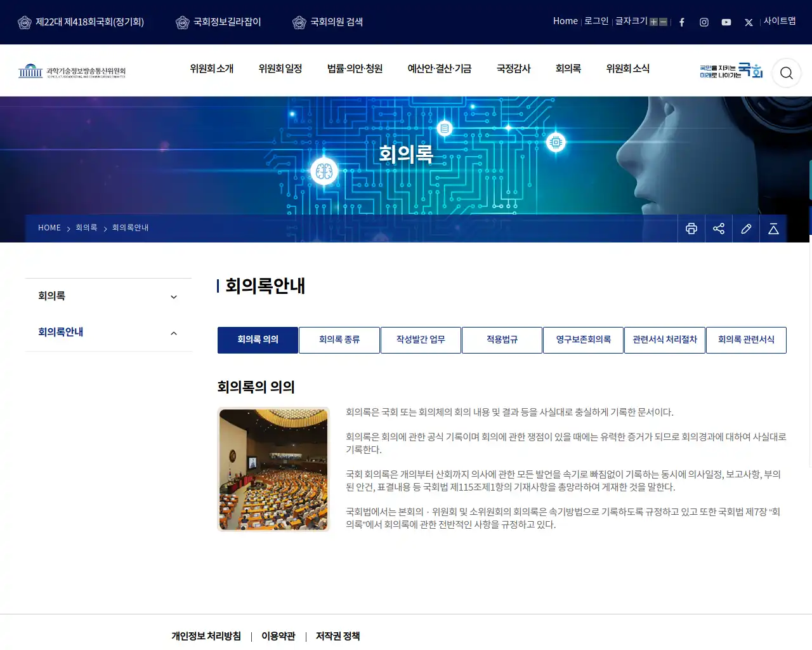Increase font size with the plus icon
The image size is (812, 650).
click(x=653, y=22)
